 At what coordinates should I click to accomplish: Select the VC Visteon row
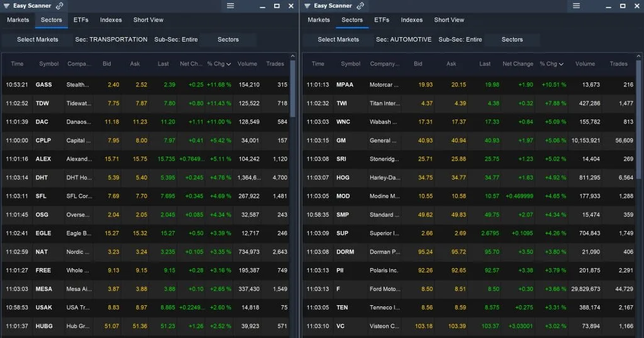click(469, 326)
